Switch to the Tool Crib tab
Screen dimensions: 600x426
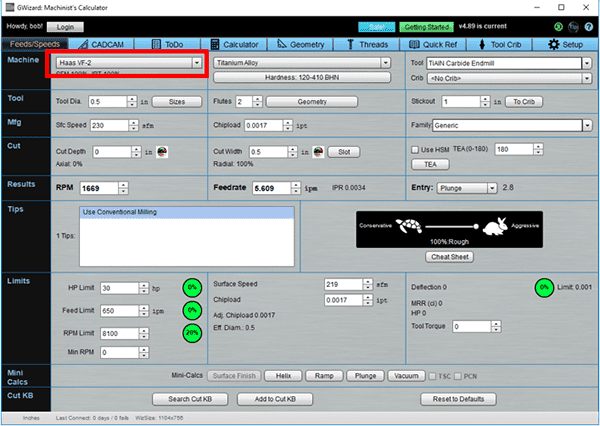(500, 44)
